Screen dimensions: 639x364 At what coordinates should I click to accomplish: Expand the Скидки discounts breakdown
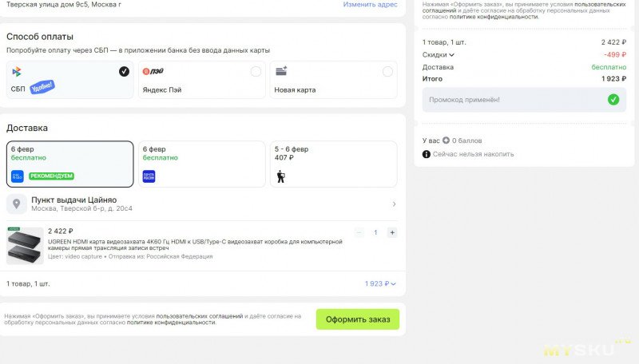pyautogui.click(x=439, y=55)
